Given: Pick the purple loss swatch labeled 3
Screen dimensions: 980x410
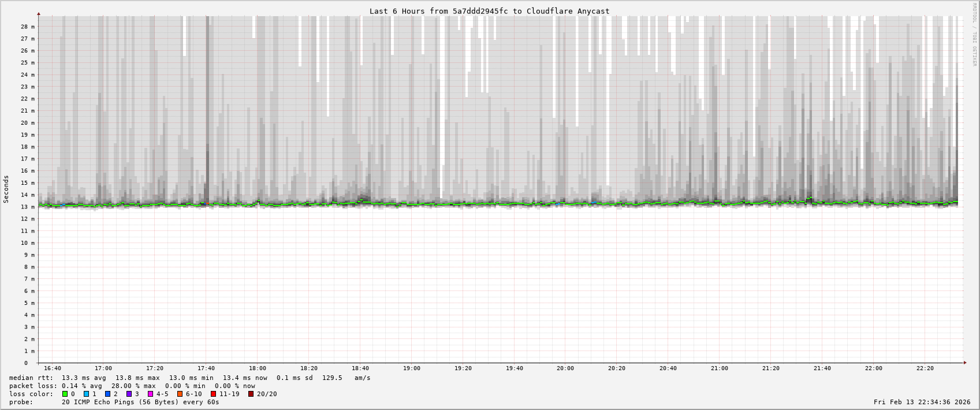Looking at the screenshot, I should (x=129, y=394).
